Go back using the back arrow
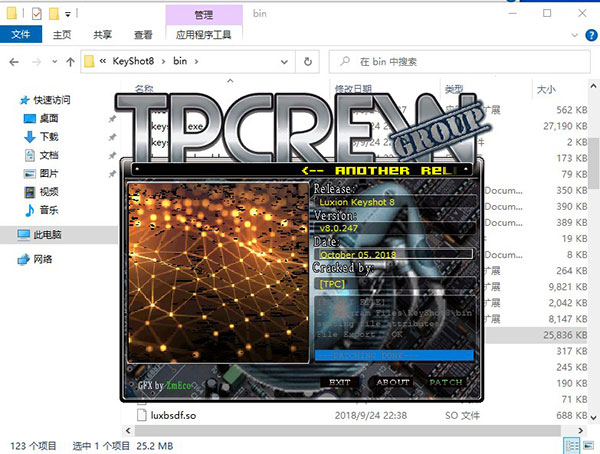Viewport: 600px width, 454px height. 14,62
